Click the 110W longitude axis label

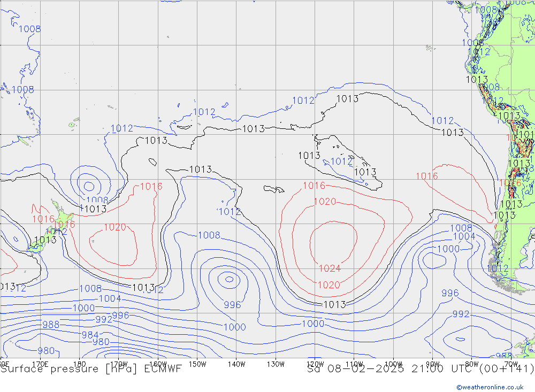coord(354,364)
